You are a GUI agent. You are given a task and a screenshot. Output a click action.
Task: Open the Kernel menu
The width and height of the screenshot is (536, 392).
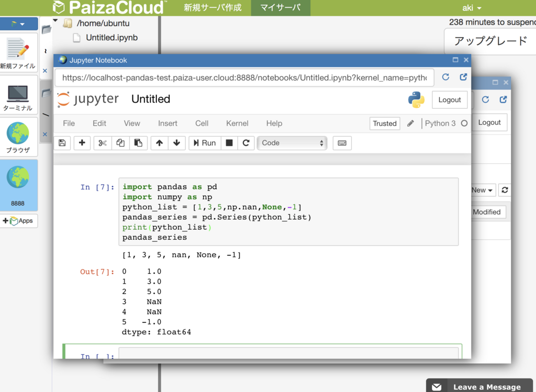[x=237, y=124]
